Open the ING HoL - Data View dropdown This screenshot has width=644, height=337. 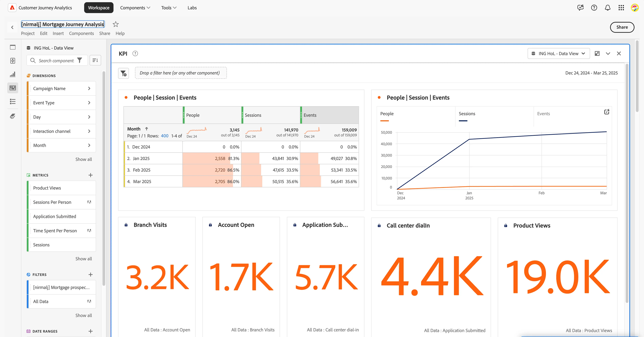(x=558, y=53)
